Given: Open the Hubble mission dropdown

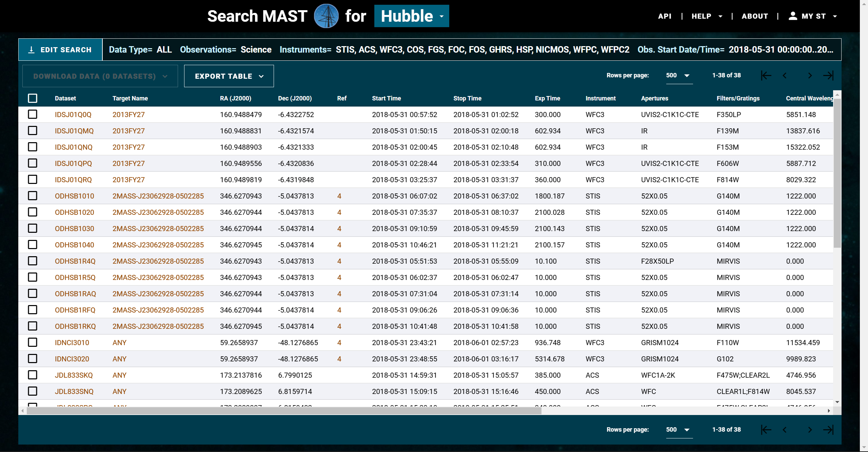Looking at the screenshot, I should point(412,16).
